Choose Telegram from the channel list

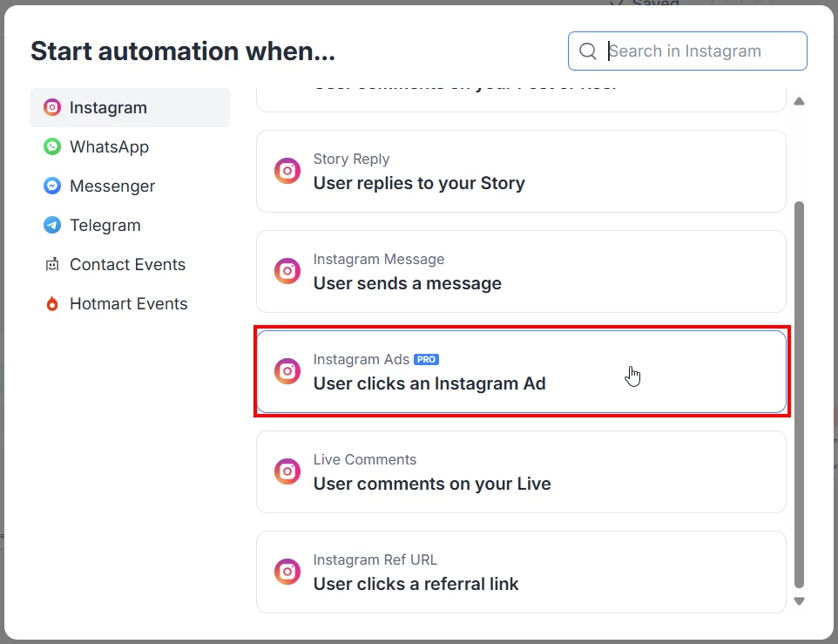(x=130, y=225)
